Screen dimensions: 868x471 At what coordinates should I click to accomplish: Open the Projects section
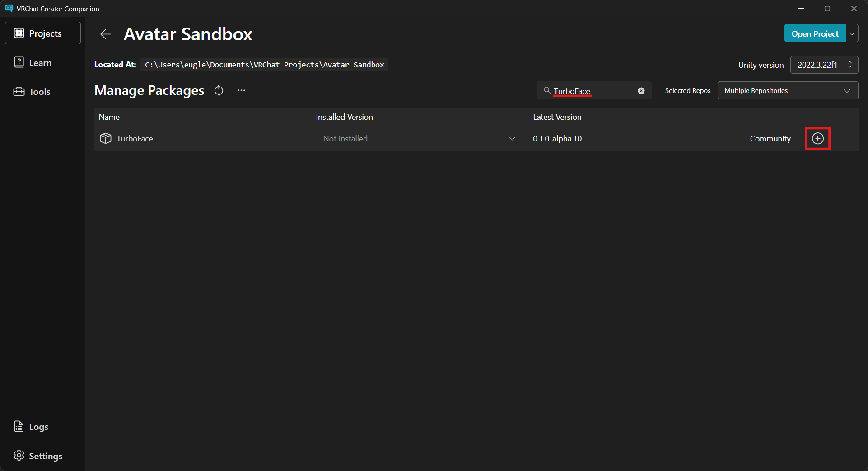click(x=43, y=33)
